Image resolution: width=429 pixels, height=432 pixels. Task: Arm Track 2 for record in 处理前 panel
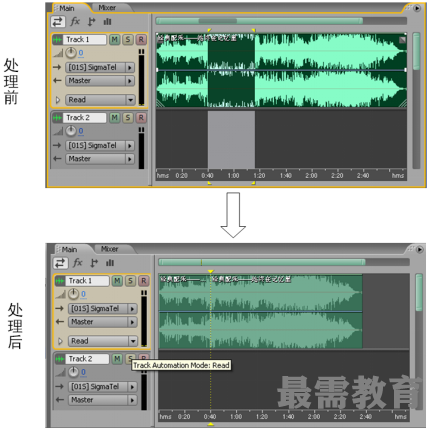point(141,118)
